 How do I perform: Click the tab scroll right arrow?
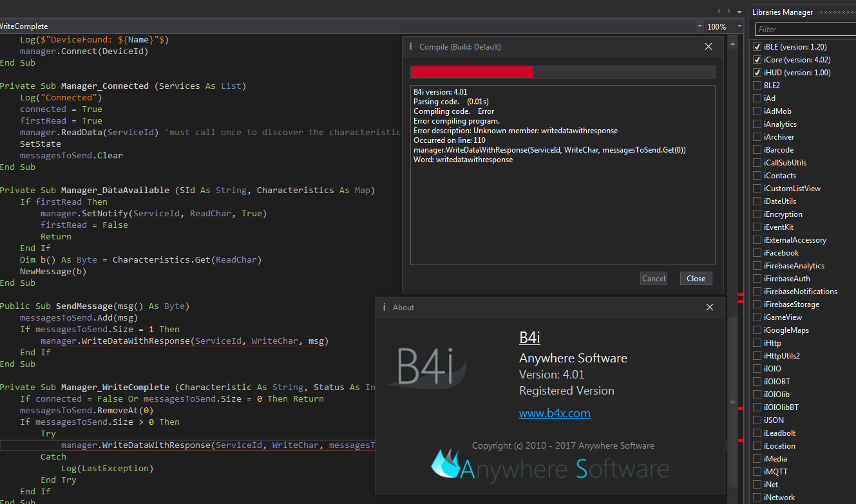pyautogui.click(x=729, y=11)
